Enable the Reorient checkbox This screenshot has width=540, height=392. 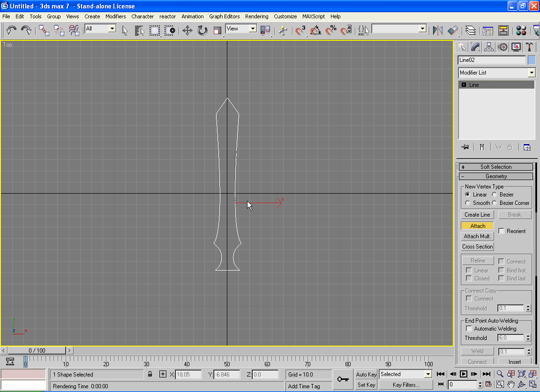(502, 231)
